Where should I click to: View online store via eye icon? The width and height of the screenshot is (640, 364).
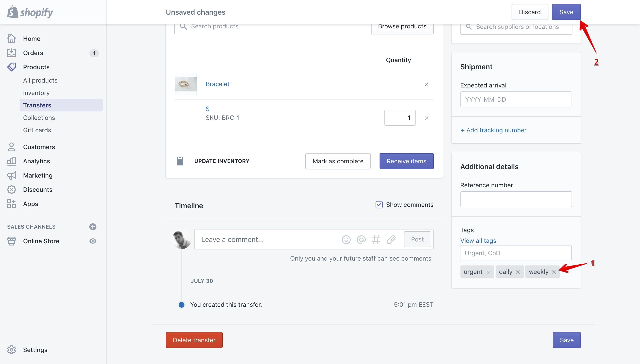[x=93, y=241]
